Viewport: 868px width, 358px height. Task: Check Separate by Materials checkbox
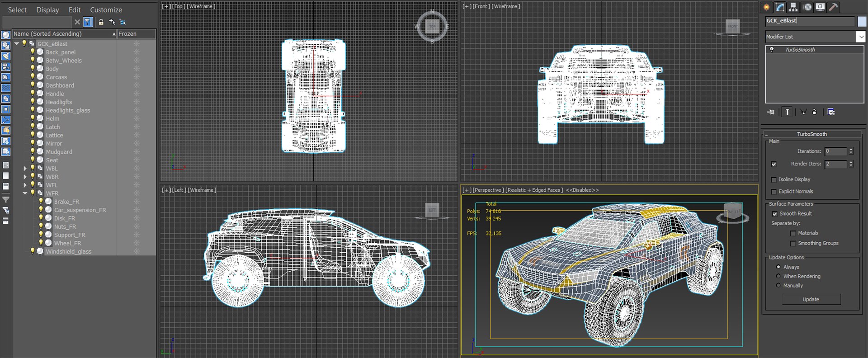[793, 233]
